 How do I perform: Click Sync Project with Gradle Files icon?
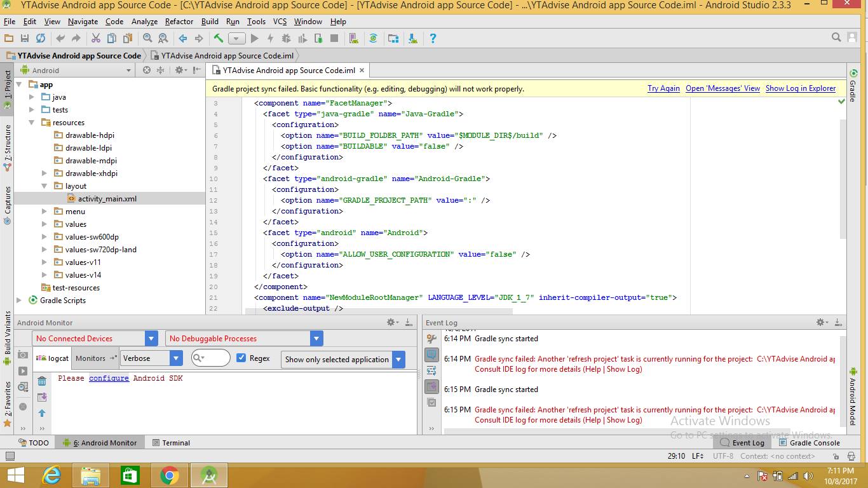(x=374, y=39)
